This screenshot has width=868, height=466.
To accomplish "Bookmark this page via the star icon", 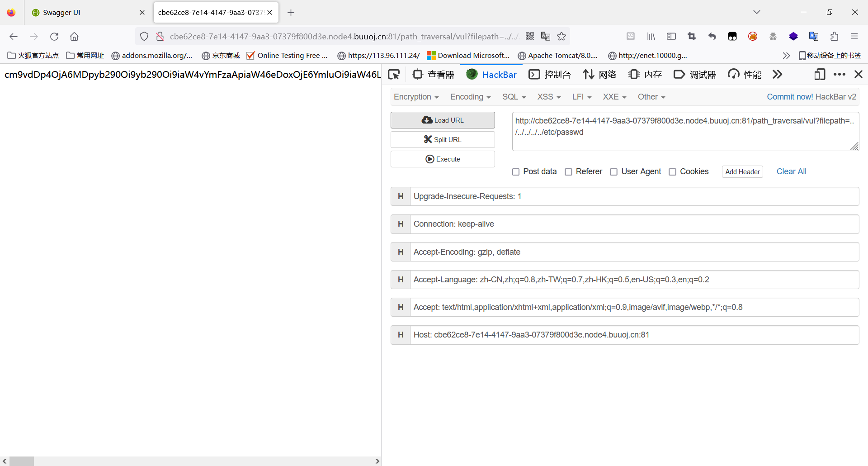I will coord(561,36).
